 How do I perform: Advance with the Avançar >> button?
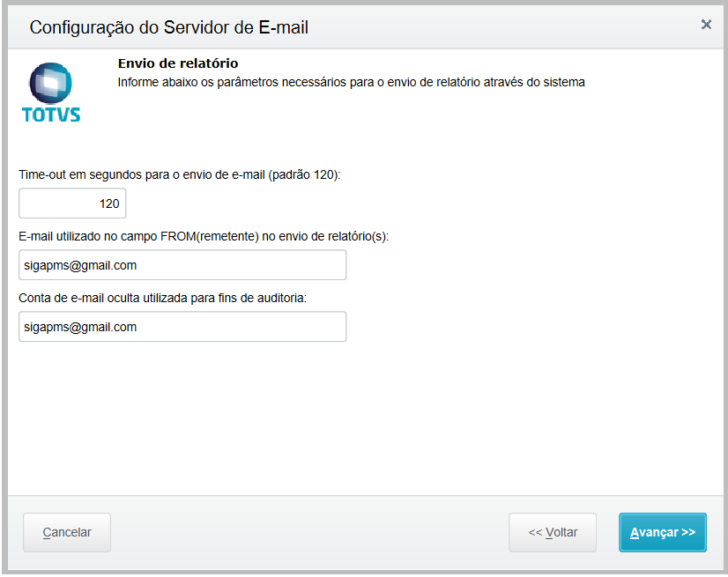[x=663, y=532]
